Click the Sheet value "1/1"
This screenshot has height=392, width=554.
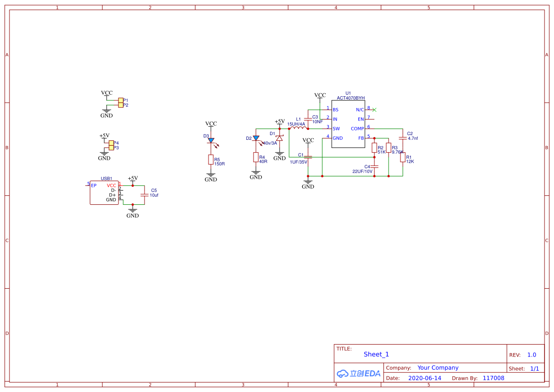point(535,368)
